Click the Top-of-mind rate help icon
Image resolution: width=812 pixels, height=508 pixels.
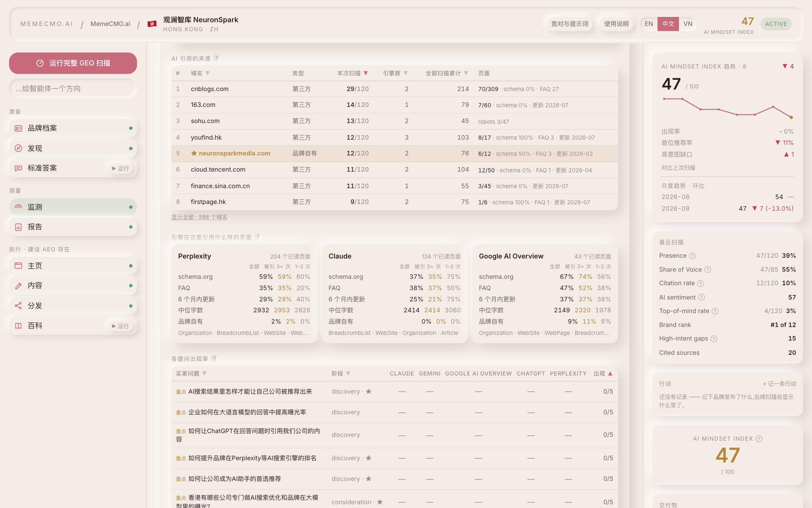tap(715, 311)
